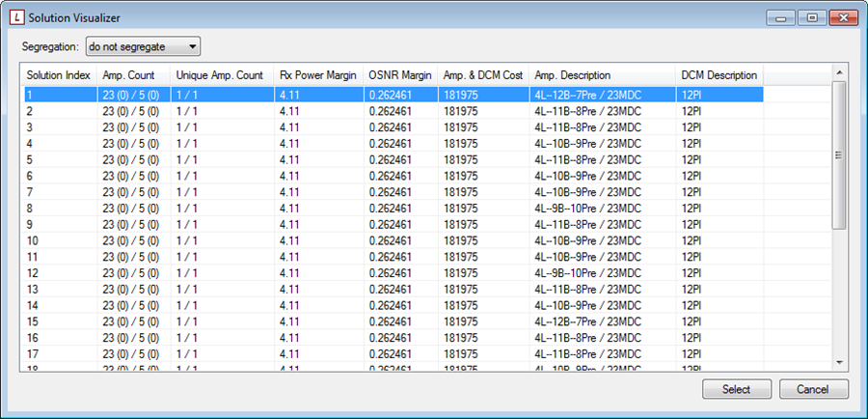Sort by Unique Amp. Count column header
The width and height of the screenshot is (868, 419).
pos(223,75)
